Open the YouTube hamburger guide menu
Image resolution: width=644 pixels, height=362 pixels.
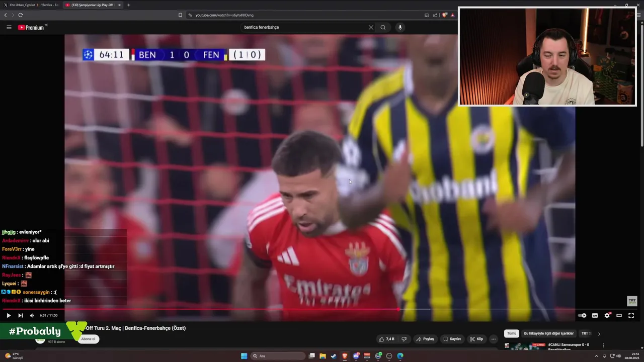(x=9, y=27)
